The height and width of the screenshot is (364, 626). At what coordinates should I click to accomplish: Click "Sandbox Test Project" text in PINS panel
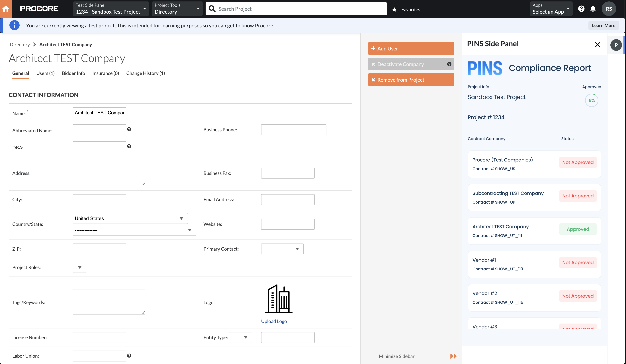497,97
